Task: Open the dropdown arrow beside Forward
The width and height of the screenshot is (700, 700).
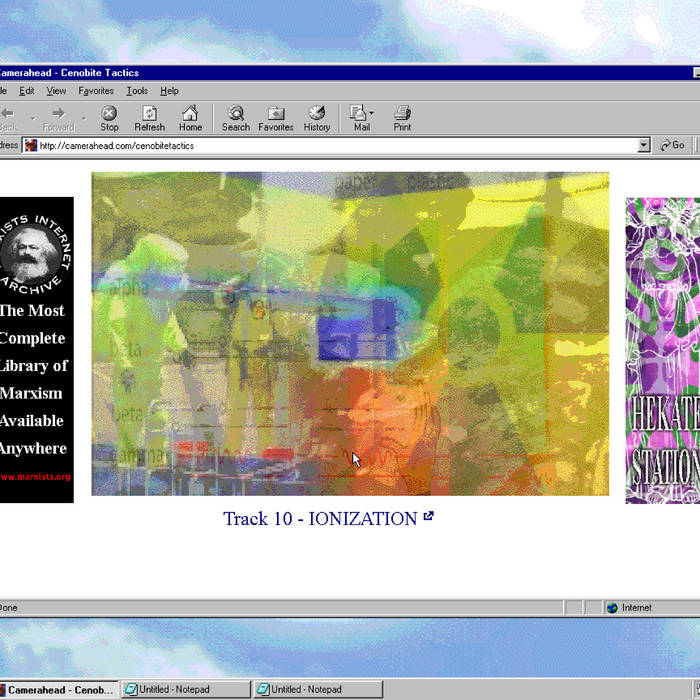Action: (x=83, y=119)
